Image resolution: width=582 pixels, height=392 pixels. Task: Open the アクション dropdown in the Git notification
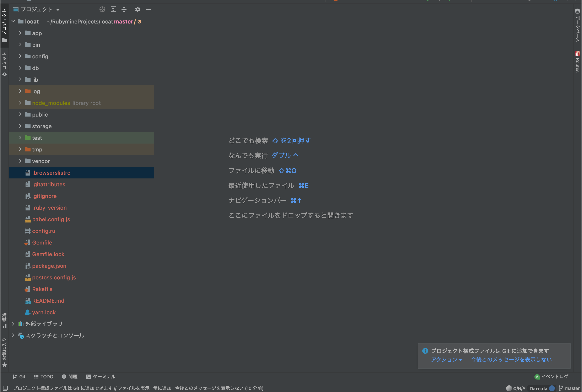pyautogui.click(x=446, y=360)
